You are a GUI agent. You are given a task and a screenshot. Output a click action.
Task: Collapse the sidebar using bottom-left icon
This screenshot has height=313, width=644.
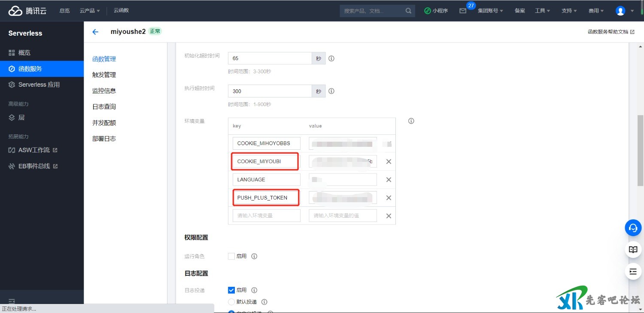pos(12,301)
